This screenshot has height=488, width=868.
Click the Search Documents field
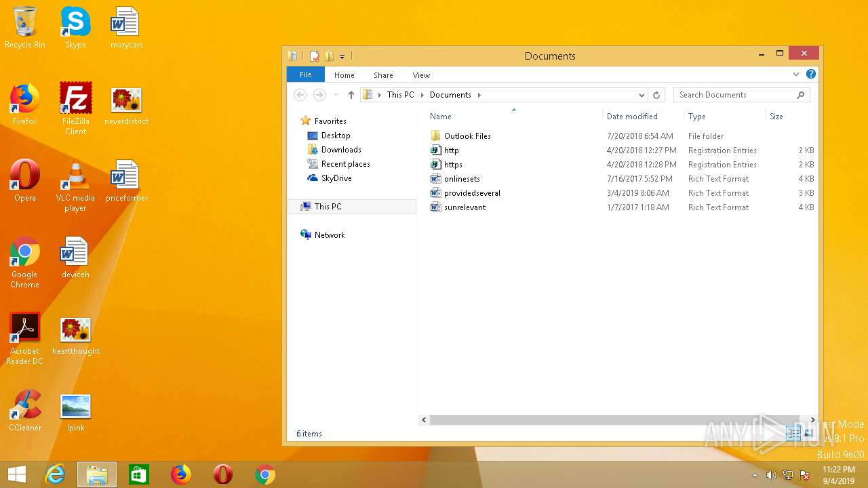click(x=741, y=95)
